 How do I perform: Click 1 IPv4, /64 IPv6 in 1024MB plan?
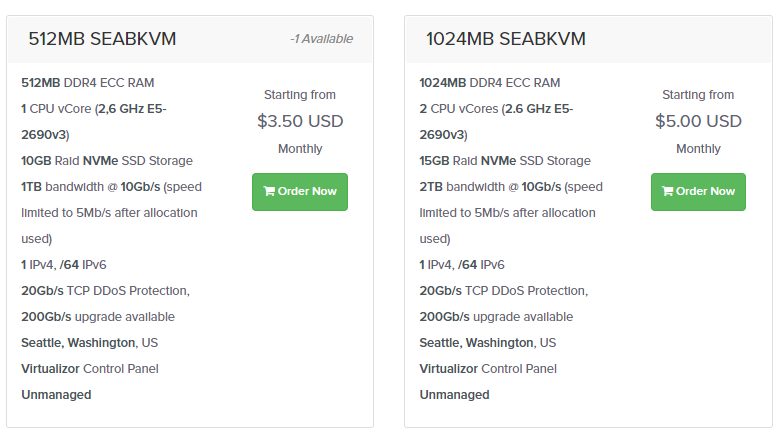(462, 265)
